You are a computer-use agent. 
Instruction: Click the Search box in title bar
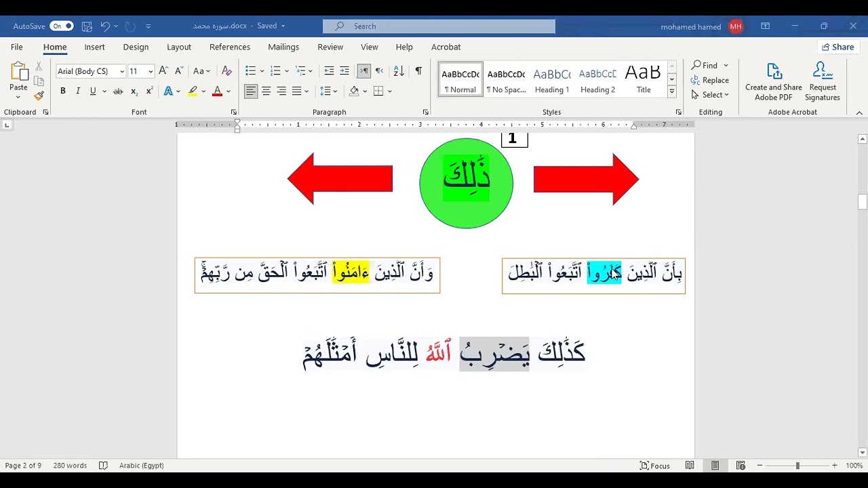pos(439,26)
